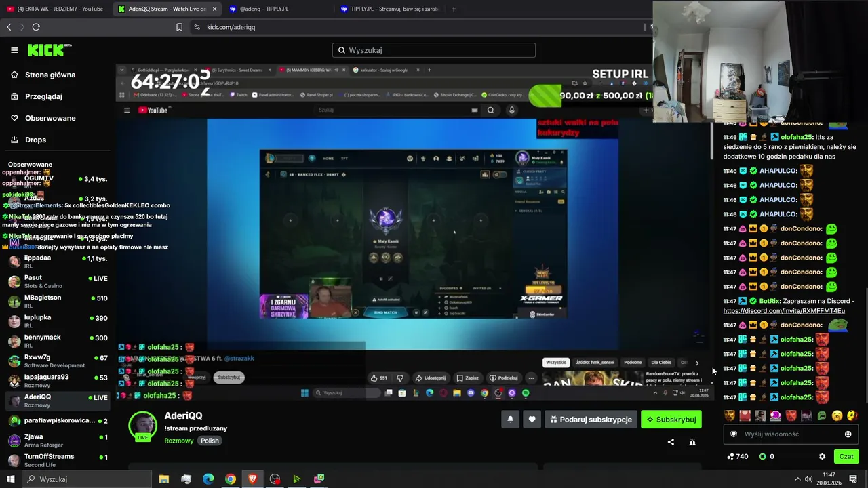This screenshot has height=488, width=868.
Task: Share the stream via the share icon
Action: pyautogui.click(x=671, y=442)
